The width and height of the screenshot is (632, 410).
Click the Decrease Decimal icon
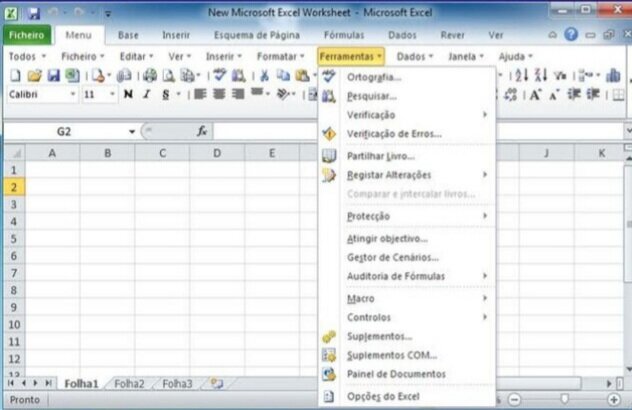coord(511,95)
